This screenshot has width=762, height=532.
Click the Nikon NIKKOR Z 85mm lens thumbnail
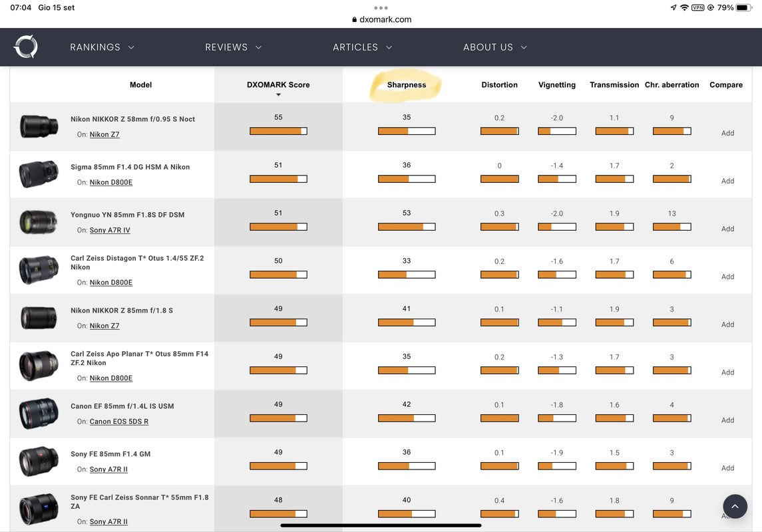click(x=39, y=318)
